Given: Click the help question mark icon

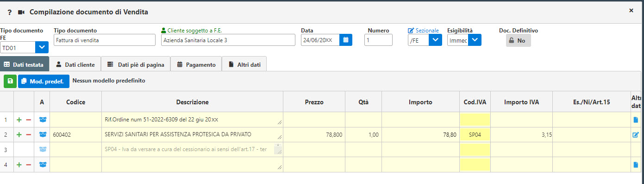Looking at the screenshot, I should (x=9, y=12).
